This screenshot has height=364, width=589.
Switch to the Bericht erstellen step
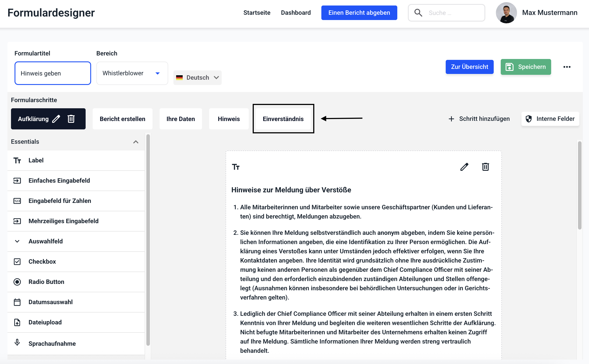[x=122, y=119]
